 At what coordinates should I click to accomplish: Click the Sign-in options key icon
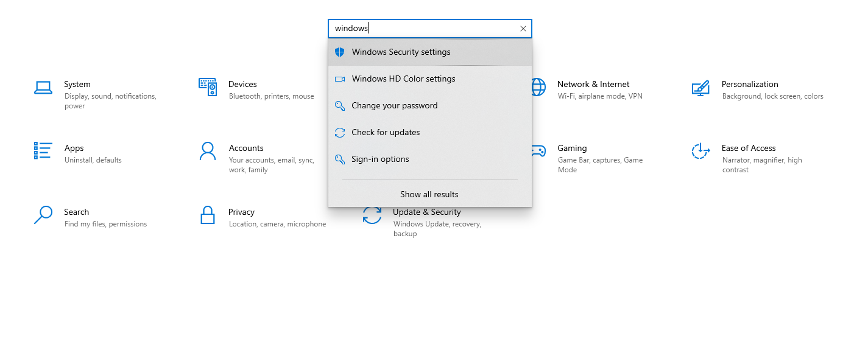coord(340,159)
